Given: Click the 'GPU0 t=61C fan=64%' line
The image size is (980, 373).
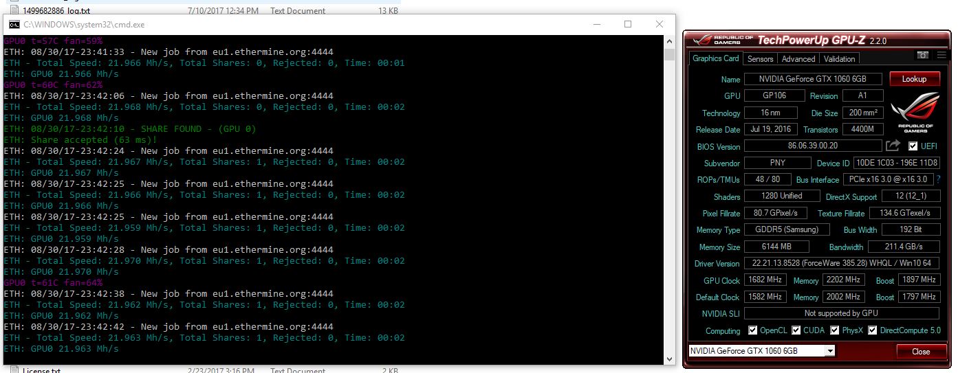Looking at the screenshot, I should tap(53, 283).
